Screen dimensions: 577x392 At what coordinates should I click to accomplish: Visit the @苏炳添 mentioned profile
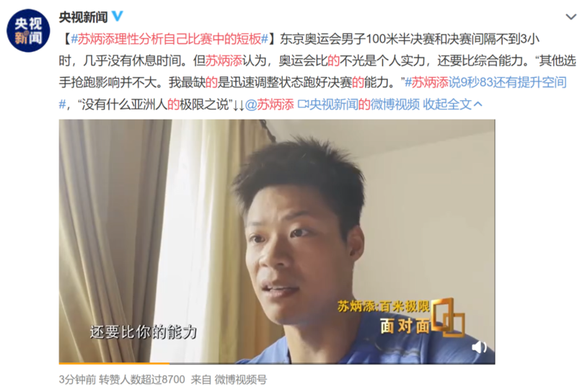[x=269, y=104]
